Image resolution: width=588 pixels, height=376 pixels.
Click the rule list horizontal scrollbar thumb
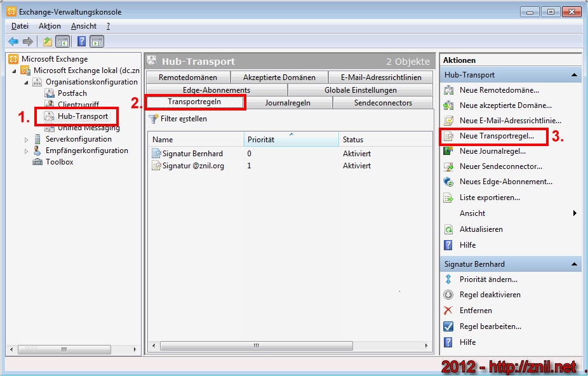257,346
